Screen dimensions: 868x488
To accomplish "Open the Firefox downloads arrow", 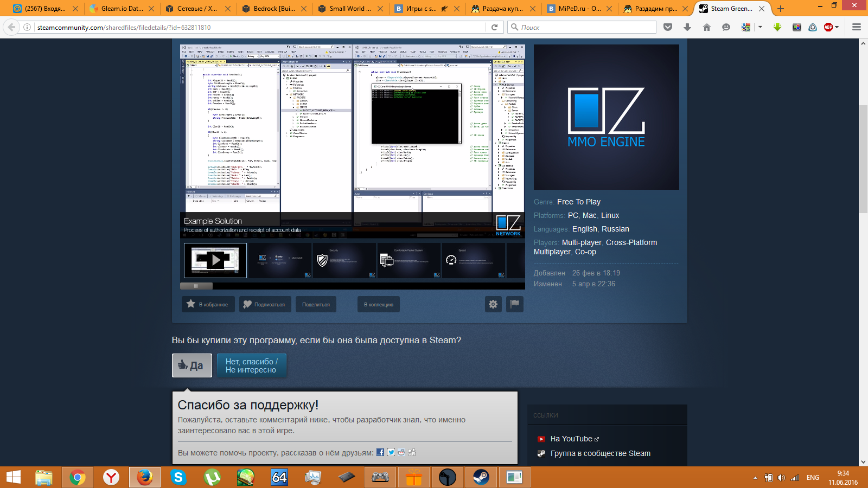I will tap(687, 27).
